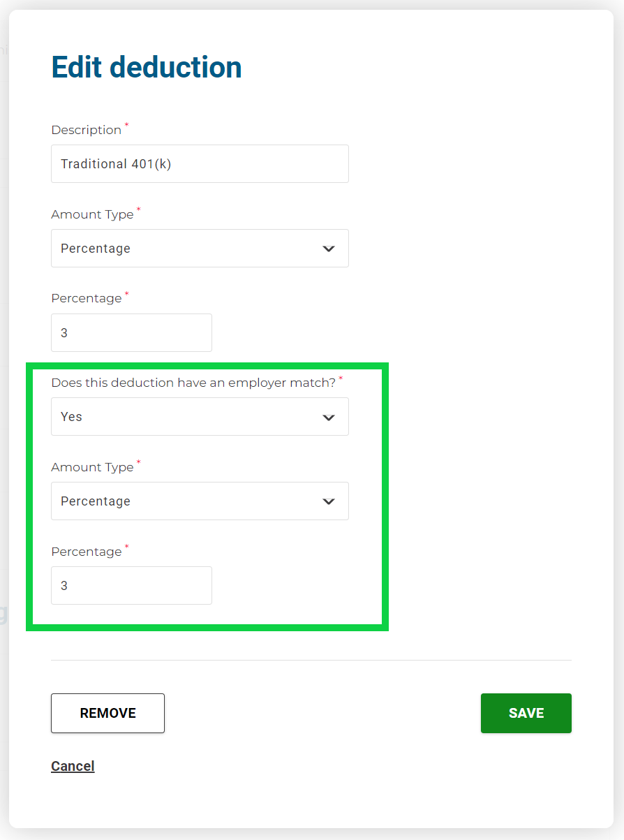This screenshot has width=624, height=840.
Task: Expand the employer match Amount Type dropdown
Action: click(x=200, y=501)
